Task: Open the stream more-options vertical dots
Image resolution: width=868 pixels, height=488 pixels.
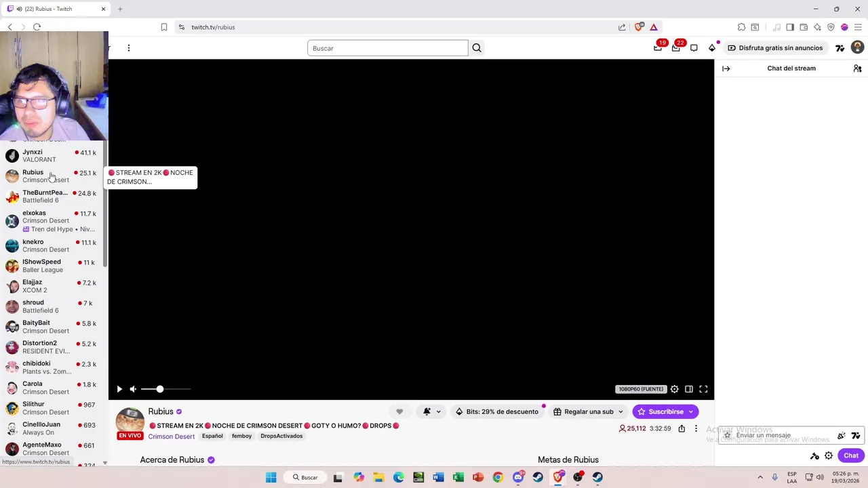Action: click(696, 428)
